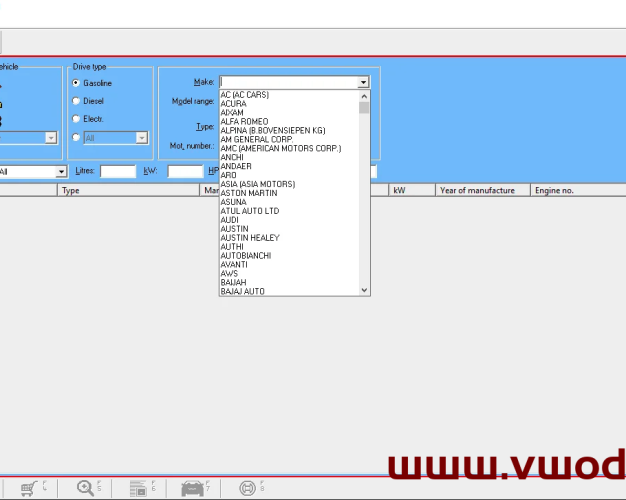Viewport: 626px width, 500px height.
Task: Open the dropdown arrow in the vehicle group
Action: (x=51, y=138)
